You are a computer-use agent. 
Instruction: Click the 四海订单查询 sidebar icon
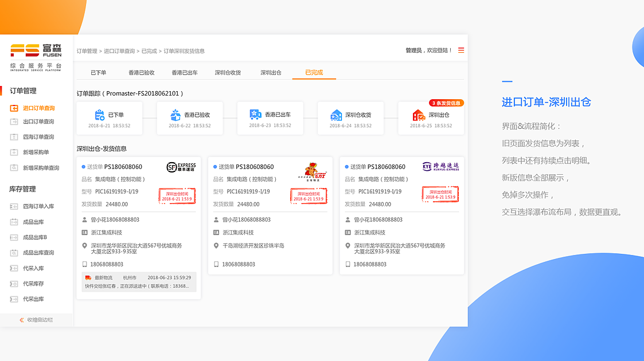(x=14, y=137)
